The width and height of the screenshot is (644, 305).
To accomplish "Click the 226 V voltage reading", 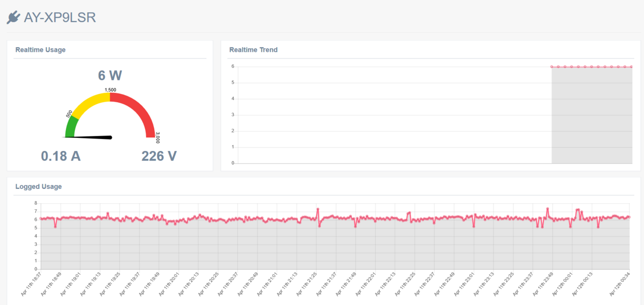I will pyautogui.click(x=159, y=156).
